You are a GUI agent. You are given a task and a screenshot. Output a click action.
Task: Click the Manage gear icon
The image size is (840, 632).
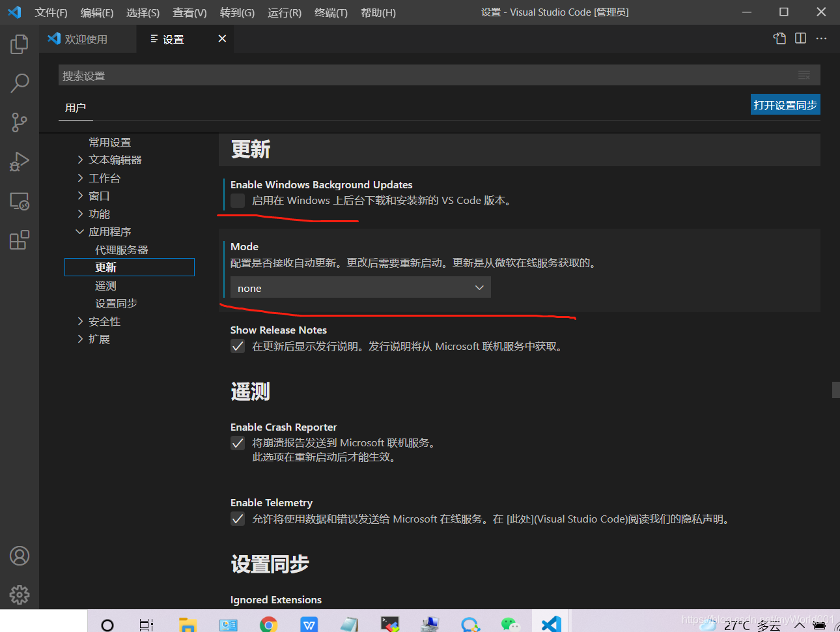(x=20, y=595)
